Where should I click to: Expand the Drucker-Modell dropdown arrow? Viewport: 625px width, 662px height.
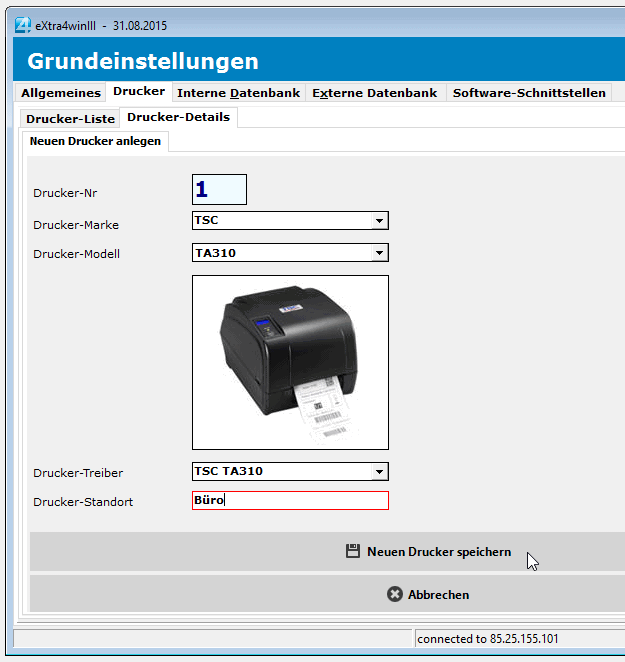click(379, 253)
